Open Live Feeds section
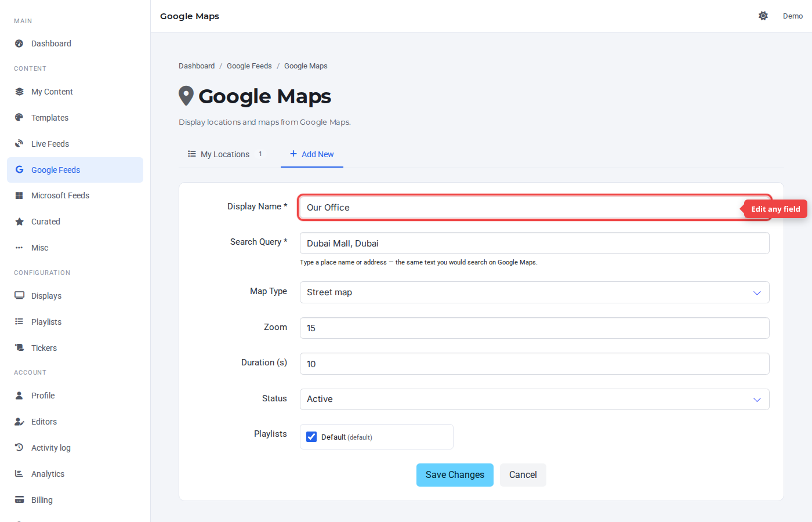The height and width of the screenshot is (522, 812). 75,144
